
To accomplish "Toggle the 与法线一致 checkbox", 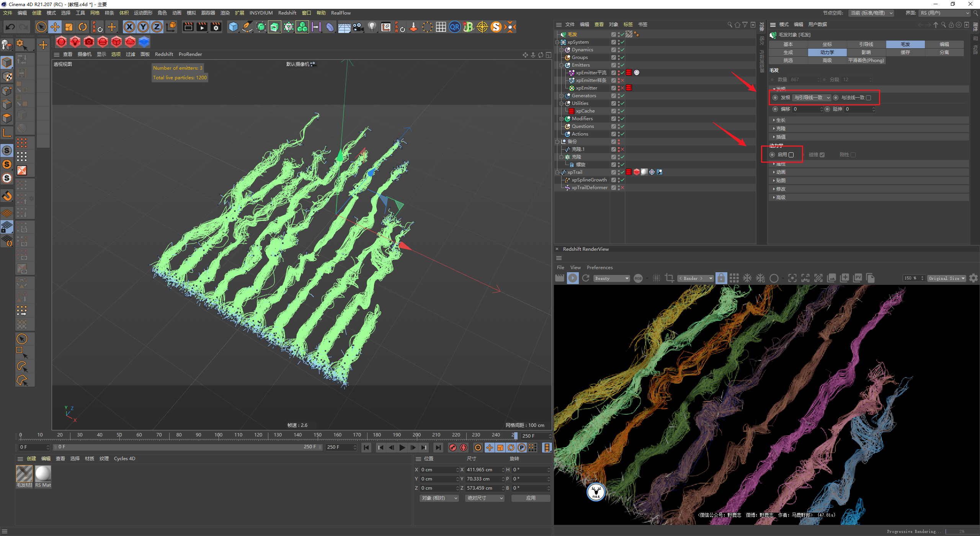I will click(869, 98).
